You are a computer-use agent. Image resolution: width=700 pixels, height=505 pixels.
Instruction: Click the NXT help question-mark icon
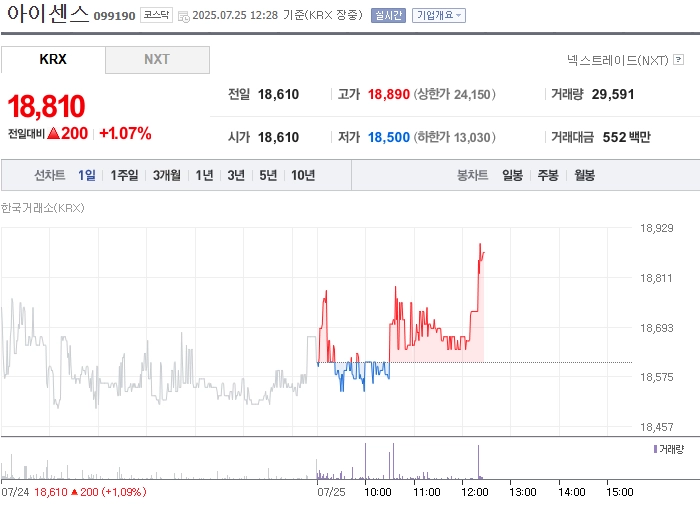[679, 59]
